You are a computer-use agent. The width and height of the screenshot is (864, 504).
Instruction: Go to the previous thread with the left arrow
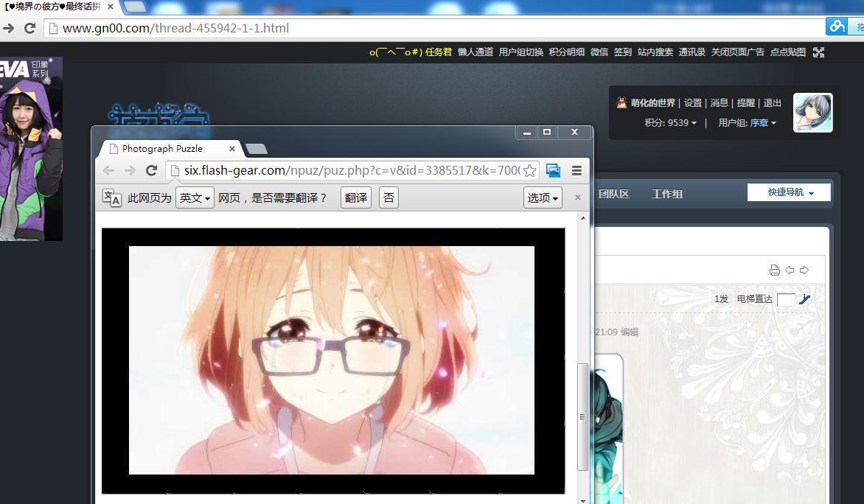tap(790, 270)
